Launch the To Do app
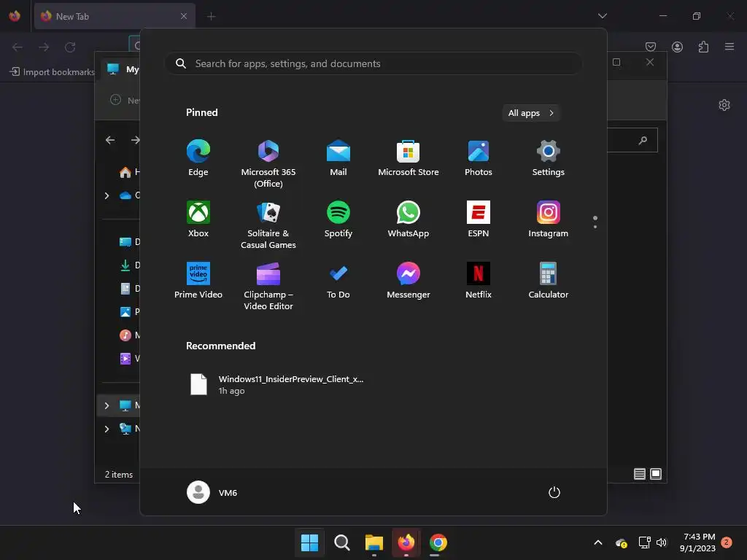 pos(338,281)
